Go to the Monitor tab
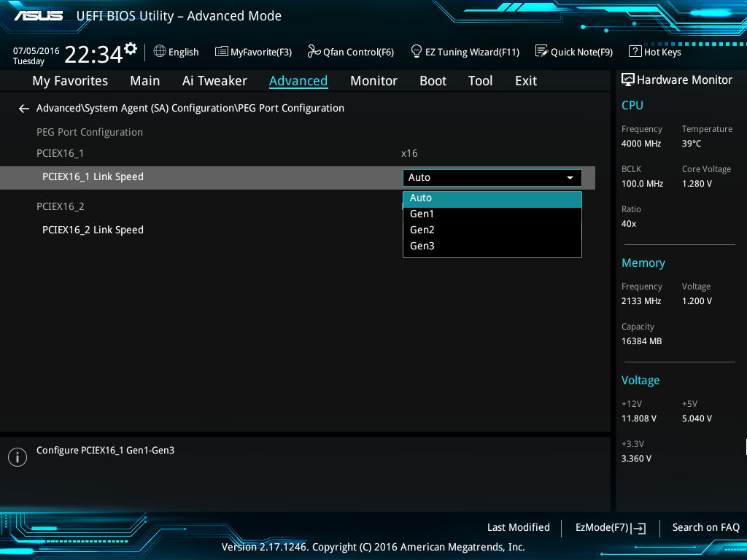 tap(374, 81)
